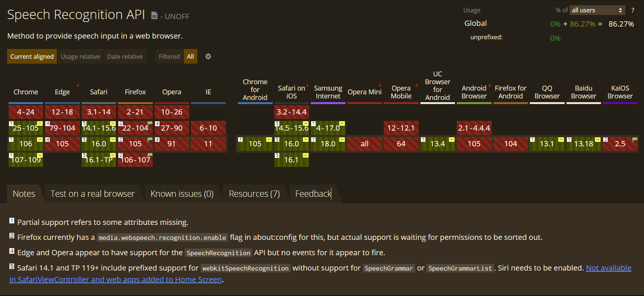Click the KaiOS Browser 2.5 cell
Screen dimensions: 644x296
[620, 144]
